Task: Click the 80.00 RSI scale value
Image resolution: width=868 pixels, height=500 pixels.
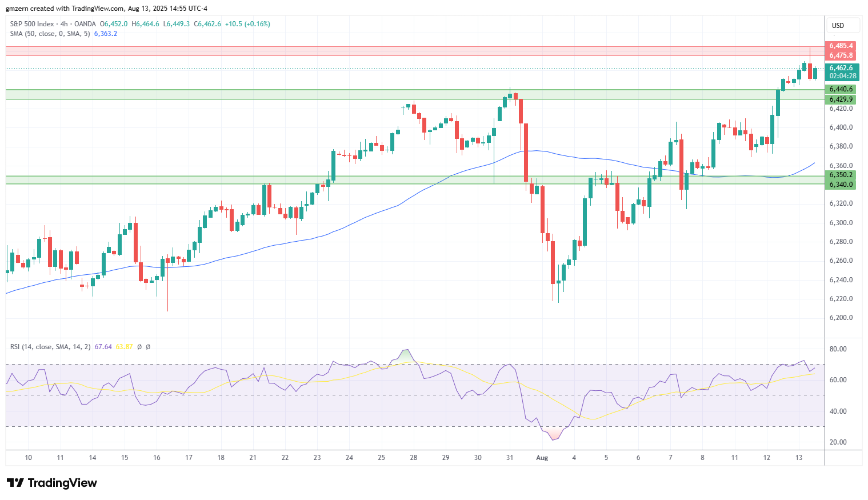Action: (838, 349)
